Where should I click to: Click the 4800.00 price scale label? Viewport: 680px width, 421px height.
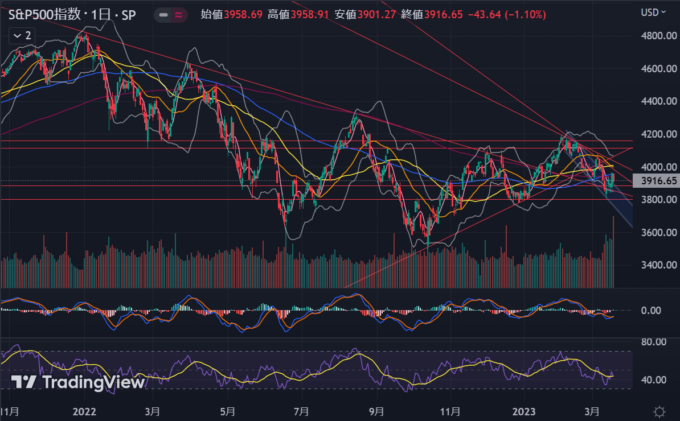tap(656, 36)
